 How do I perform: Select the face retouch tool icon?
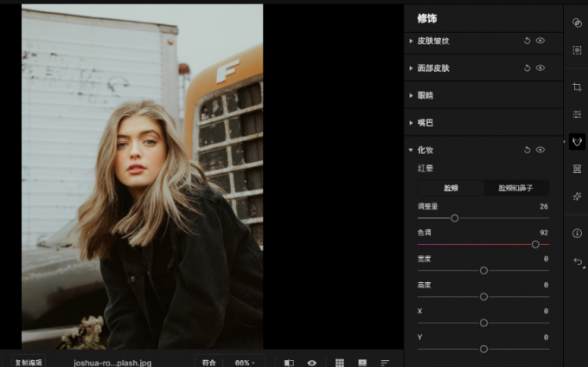(x=577, y=141)
